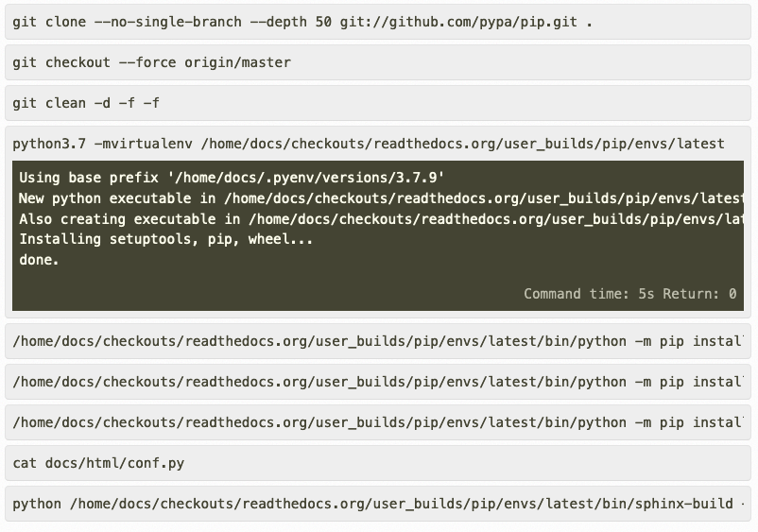The image size is (758, 532).
Task: Click the 'Using base prefix' output line
Action: [x=232, y=178]
